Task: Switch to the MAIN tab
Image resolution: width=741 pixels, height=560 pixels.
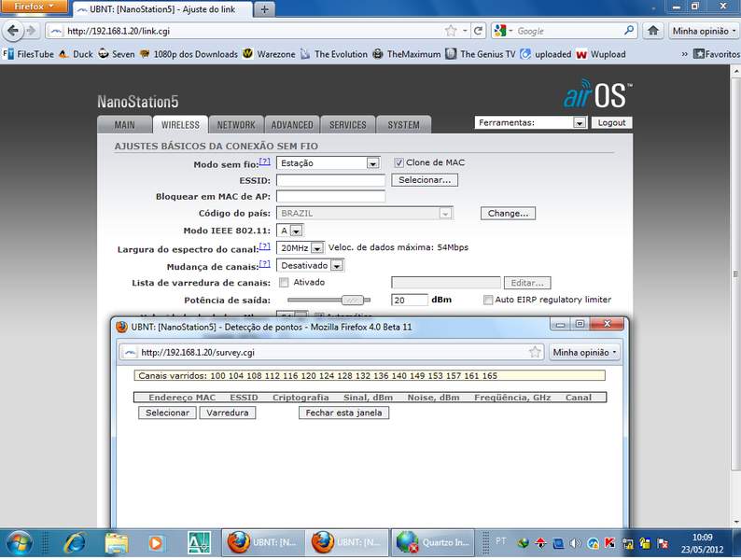Action: [124, 125]
